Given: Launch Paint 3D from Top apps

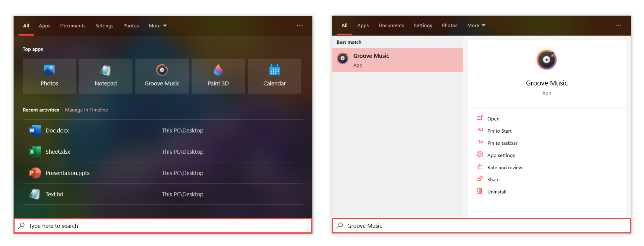Looking at the screenshot, I should 218,76.
